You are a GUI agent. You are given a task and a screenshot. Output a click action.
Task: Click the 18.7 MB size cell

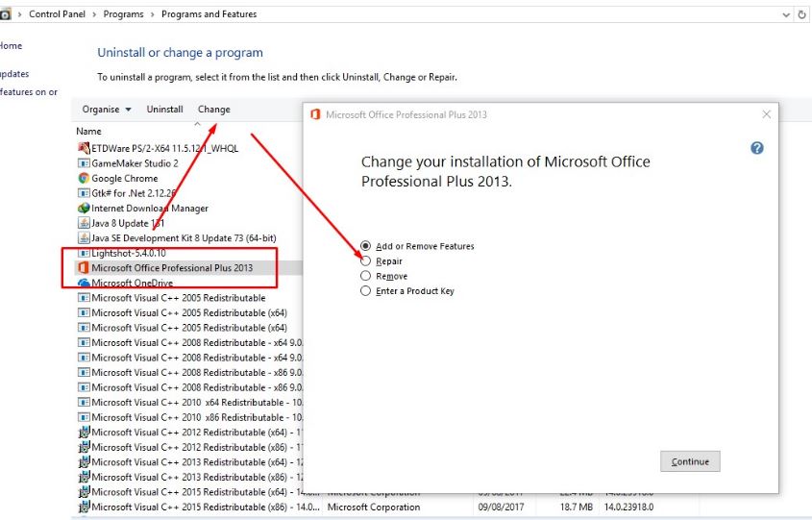pos(577,508)
